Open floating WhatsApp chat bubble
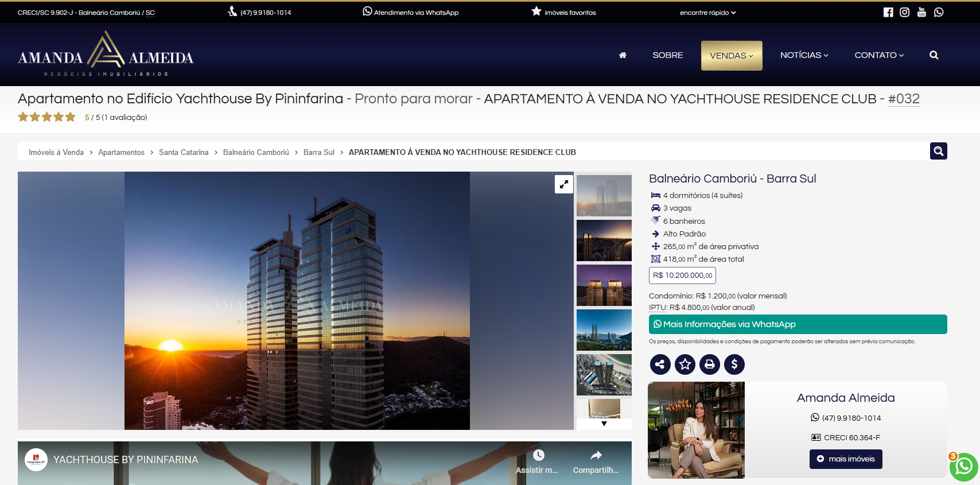The height and width of the screenshot is (485, 980). 964,467
